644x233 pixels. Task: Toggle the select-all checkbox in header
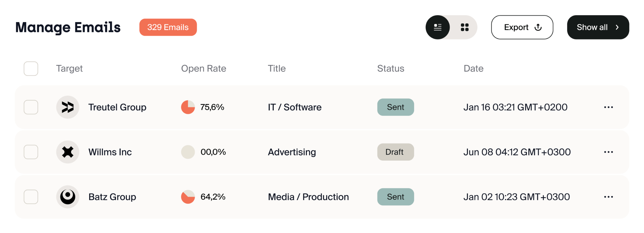31,69
